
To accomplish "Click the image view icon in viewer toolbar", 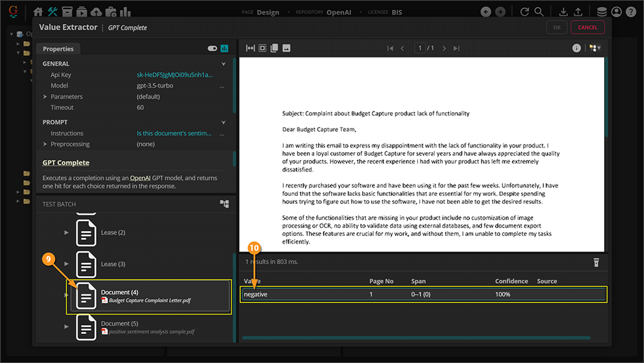I will (x=287, y=48).
